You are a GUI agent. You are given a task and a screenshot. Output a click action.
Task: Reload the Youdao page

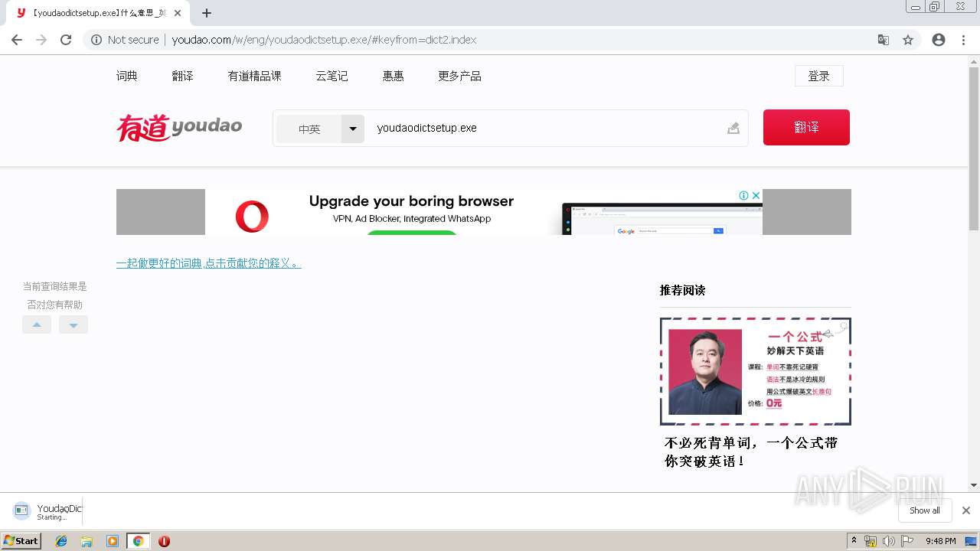[x=66, y=40]
